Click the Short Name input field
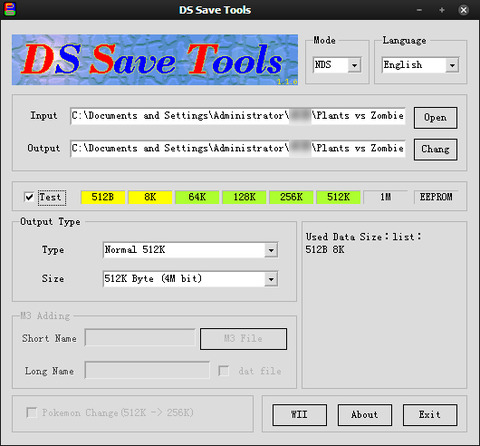The image size is (480, 446). coord(140,338)
